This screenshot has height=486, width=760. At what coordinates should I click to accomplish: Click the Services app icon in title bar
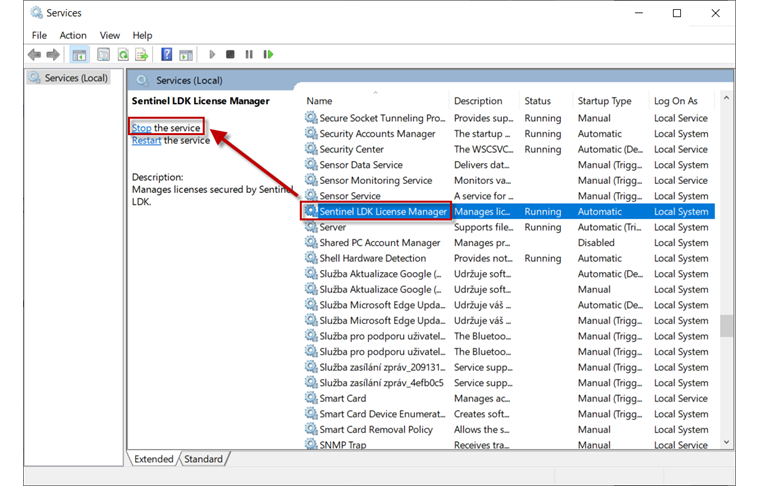click(x=36, y=13)
